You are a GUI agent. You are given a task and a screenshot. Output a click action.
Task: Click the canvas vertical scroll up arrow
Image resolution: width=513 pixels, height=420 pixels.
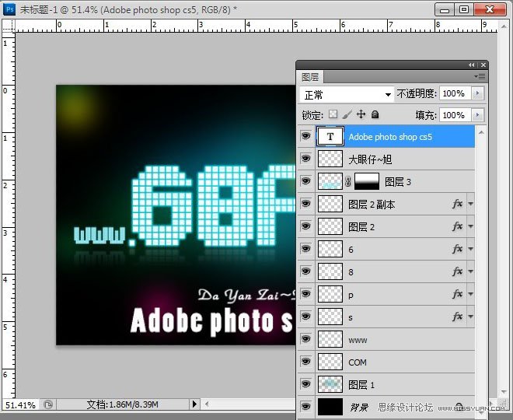click(x=503, y=26)
